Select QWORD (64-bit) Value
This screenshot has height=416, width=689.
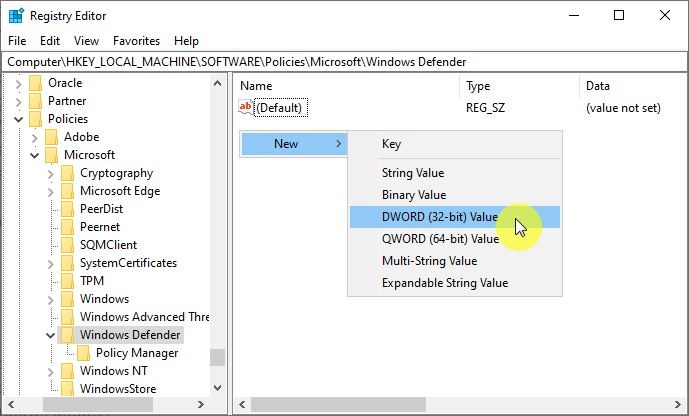[x=455, y=239]
